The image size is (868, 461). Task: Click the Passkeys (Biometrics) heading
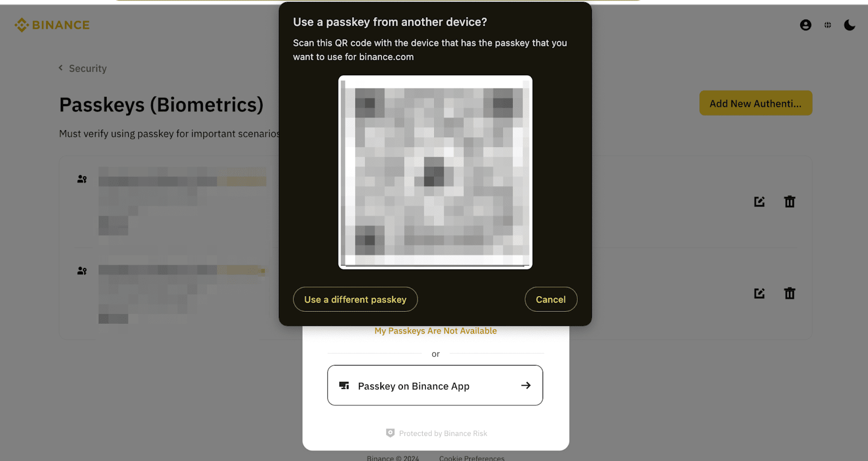161,105
